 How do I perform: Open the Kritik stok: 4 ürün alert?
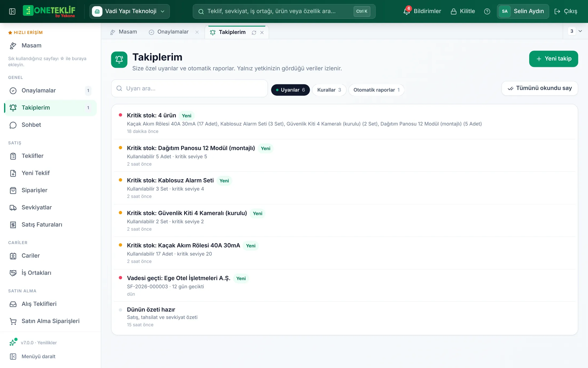pyautogui.click(x=345, y=123)
